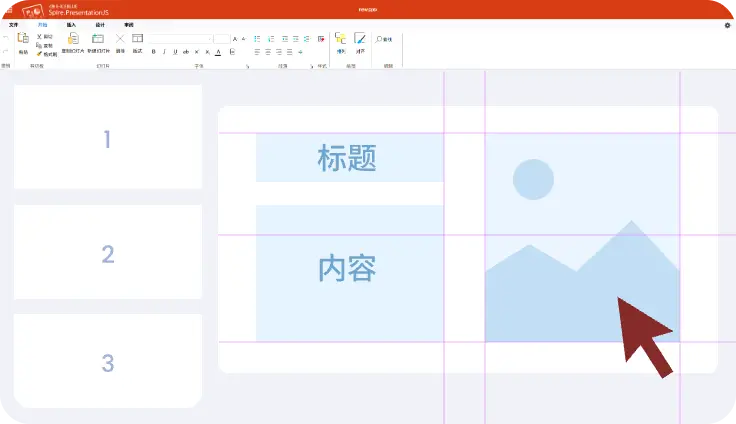Viewport: 736px width, 424px height.
Task: Click the Text Direction icon
Action: [321, 39]
